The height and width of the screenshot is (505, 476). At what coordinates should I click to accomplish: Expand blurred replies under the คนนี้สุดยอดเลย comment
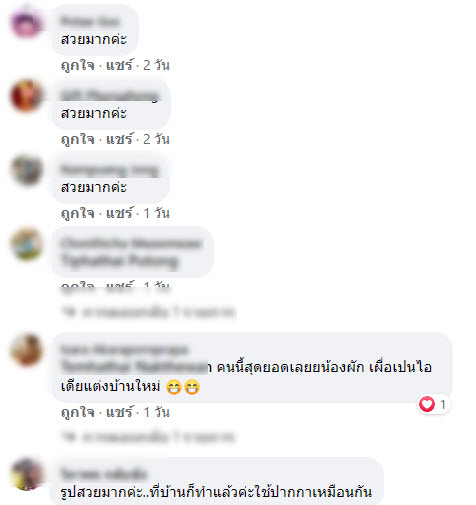(x=149, y=437)
